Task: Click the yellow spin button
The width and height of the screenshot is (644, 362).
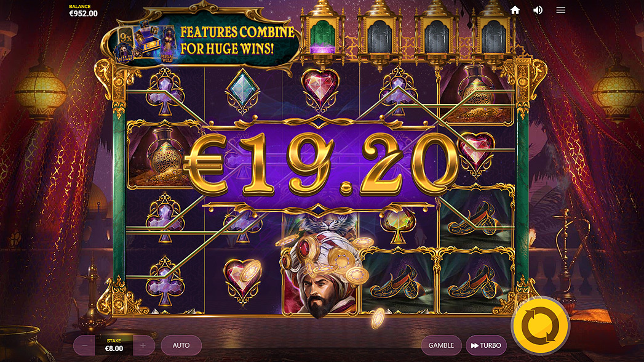Action: click(x=540, y=326)
